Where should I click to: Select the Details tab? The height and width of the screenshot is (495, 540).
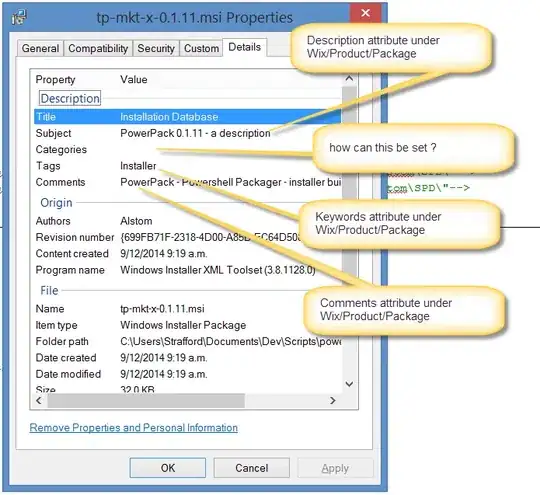point(245,47)
